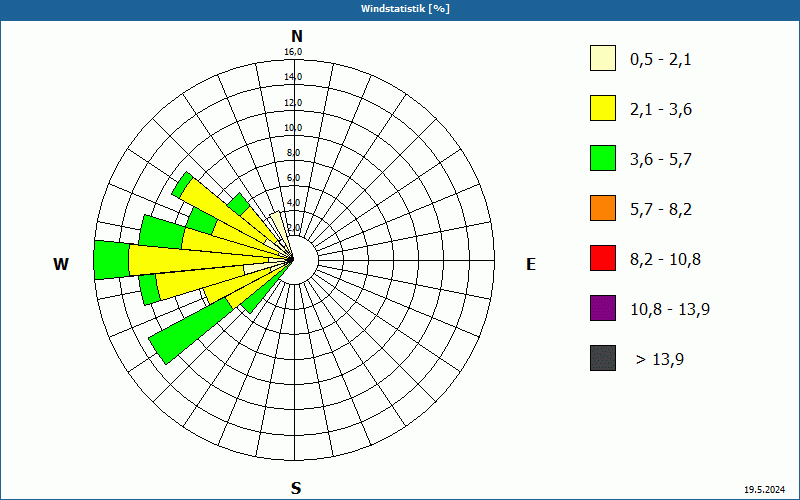Click the legend label '5,7 - 8,2'
The height and width of the screenshot is (500, 800).
(661, 210)
